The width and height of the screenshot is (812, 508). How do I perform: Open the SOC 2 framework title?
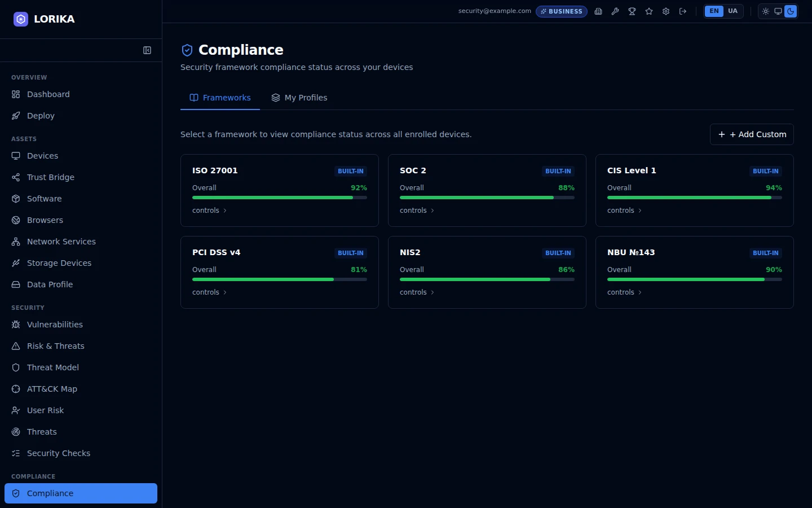click(413, 170)
